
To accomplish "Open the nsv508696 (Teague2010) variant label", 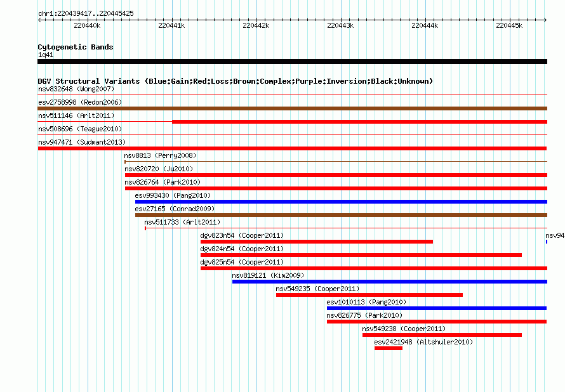I will 80,129.
